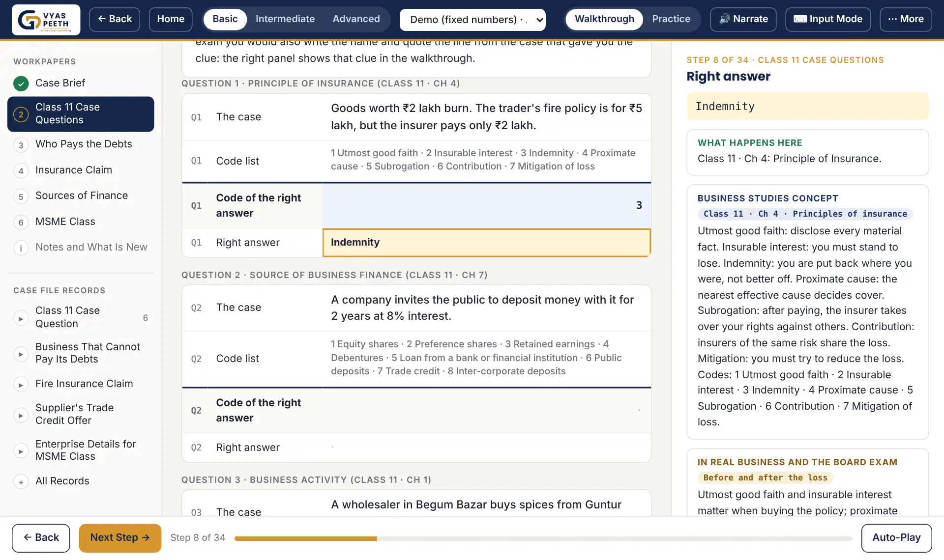Click Q2 Code of the right answer field
The image size is (944, 560).
(487, 410)
